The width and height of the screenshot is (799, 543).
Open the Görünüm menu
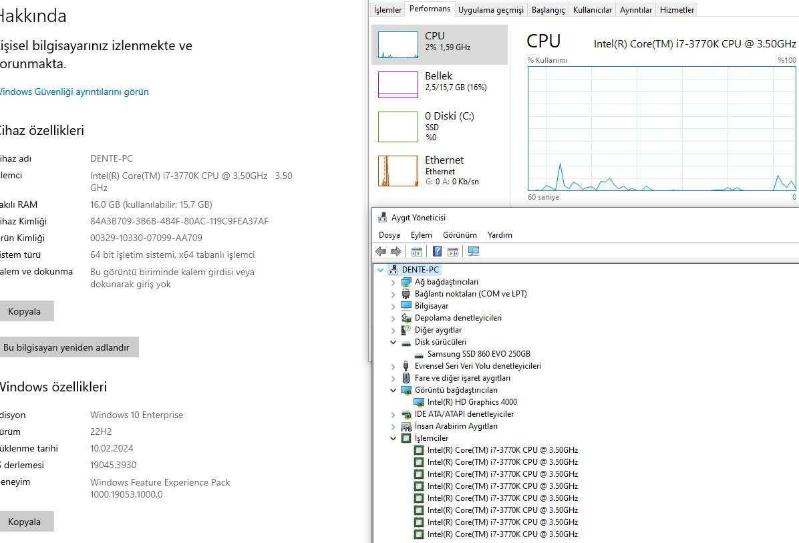pyautogui.click(x=459, y=235)
